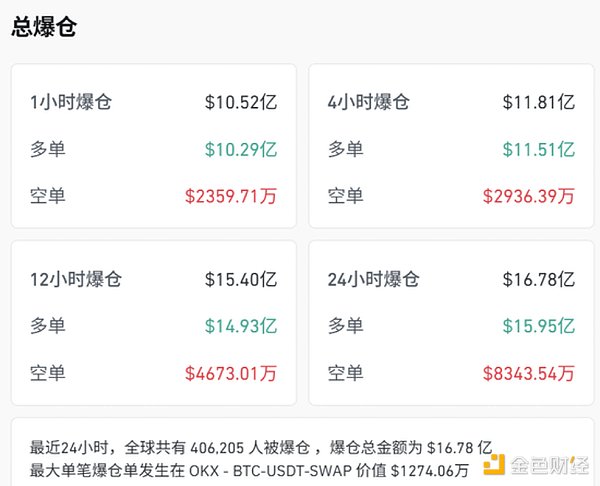
Task: Click the green $10.29亿 long value
Action: 241,149
